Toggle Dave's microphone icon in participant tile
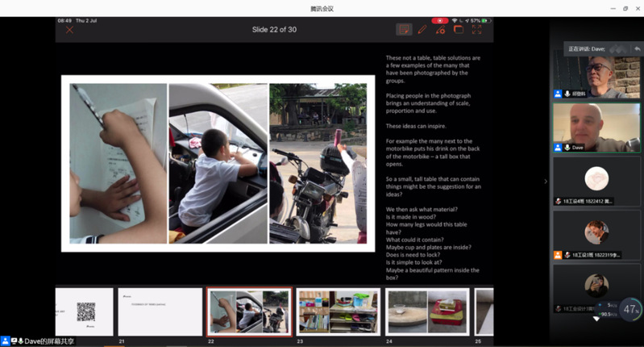The width and height of the screenshot is (644, 347). coord(567,148)
